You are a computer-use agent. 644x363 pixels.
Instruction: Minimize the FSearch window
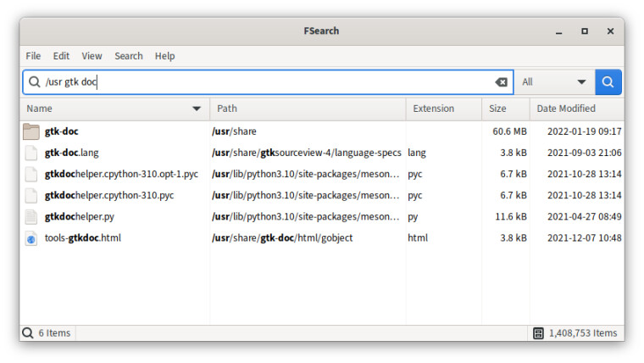pyautogui.click(x=558, y=31)
